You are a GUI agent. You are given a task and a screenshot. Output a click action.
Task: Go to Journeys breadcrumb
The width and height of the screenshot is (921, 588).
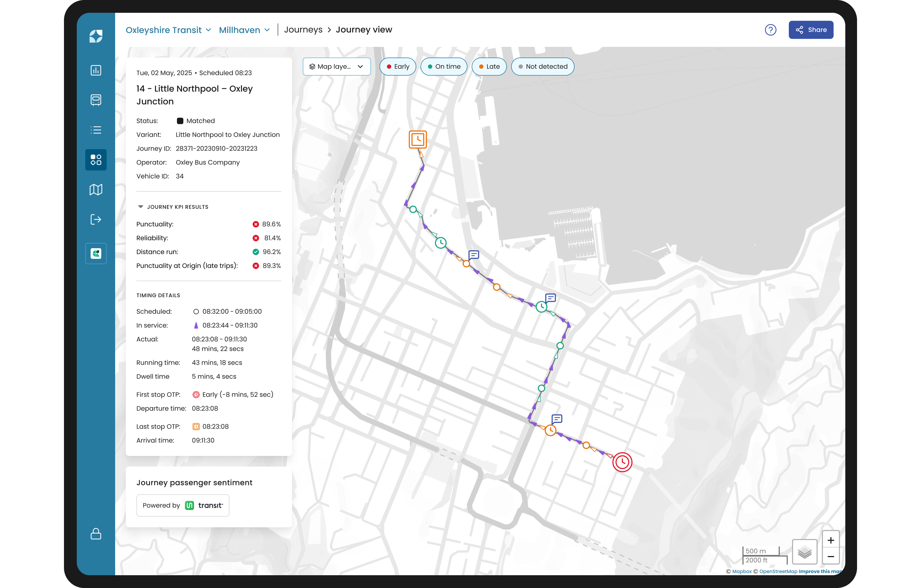(303, 30)
